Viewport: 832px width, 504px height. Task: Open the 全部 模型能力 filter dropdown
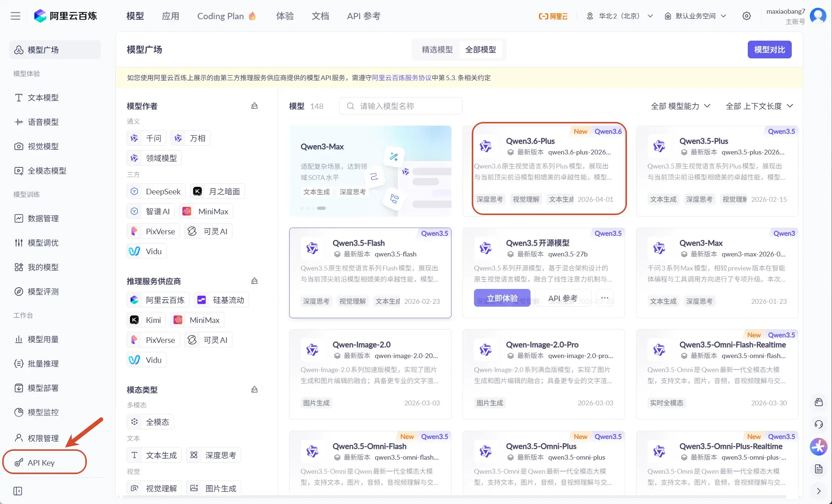(x=680, y=106)
